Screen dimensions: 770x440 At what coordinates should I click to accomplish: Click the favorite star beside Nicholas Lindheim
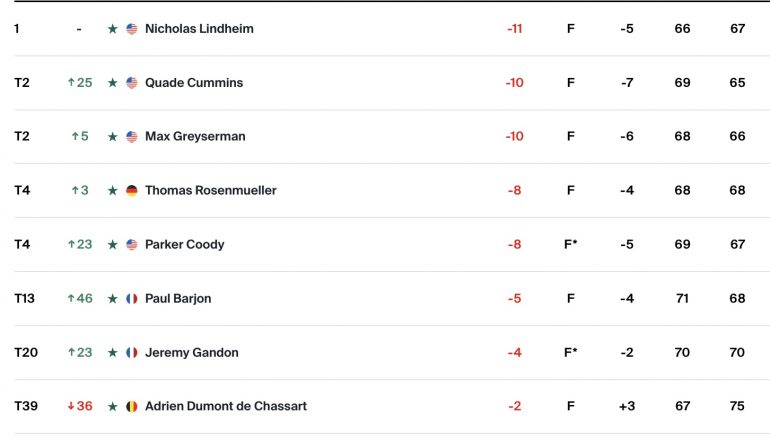112,29
